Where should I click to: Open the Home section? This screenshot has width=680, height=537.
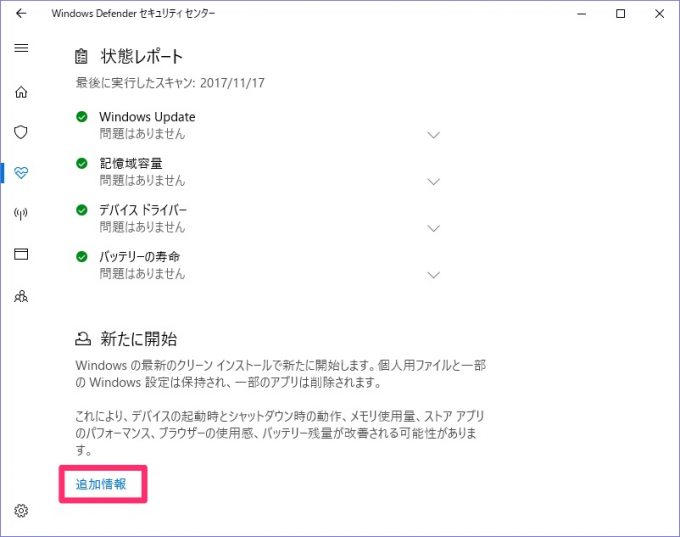21,92
